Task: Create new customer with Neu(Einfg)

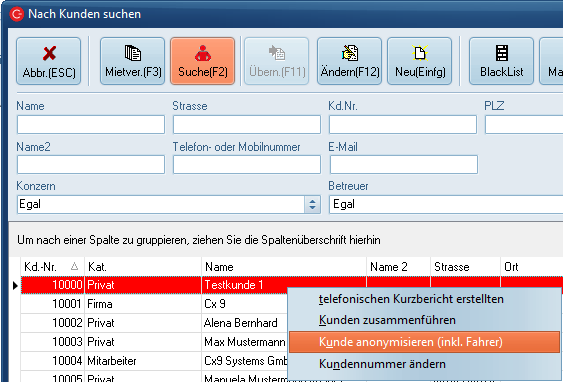Action: click(x=419, y=61)
